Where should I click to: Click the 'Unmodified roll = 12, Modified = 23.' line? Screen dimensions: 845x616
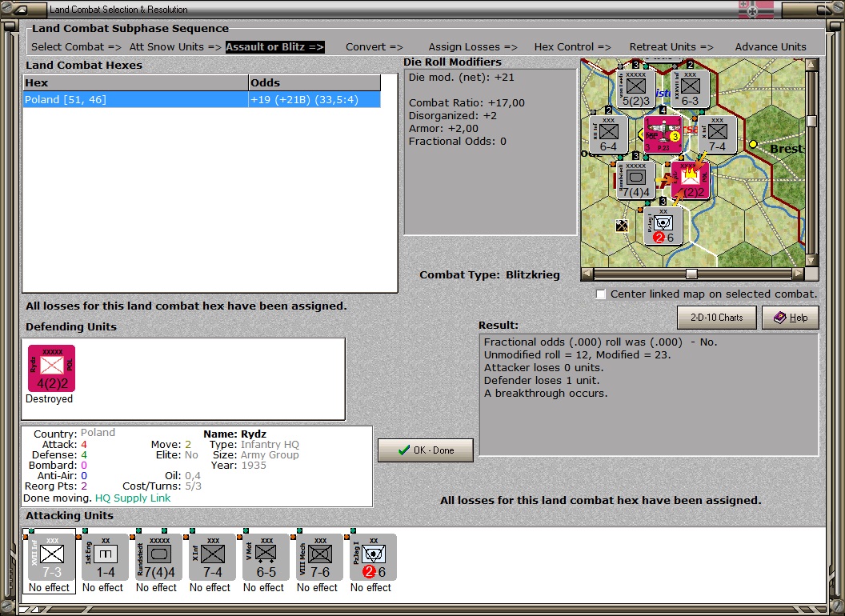[577, 354]
